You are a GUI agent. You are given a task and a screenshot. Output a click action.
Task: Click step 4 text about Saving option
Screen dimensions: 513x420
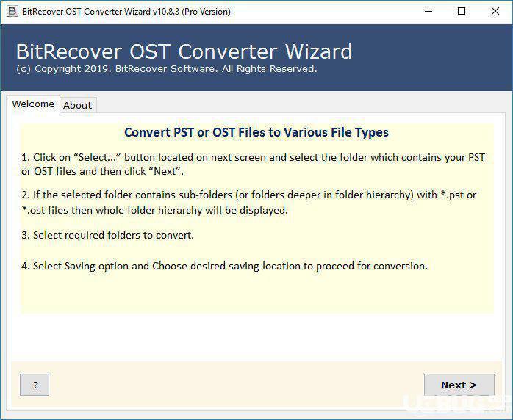coord(224,266)
